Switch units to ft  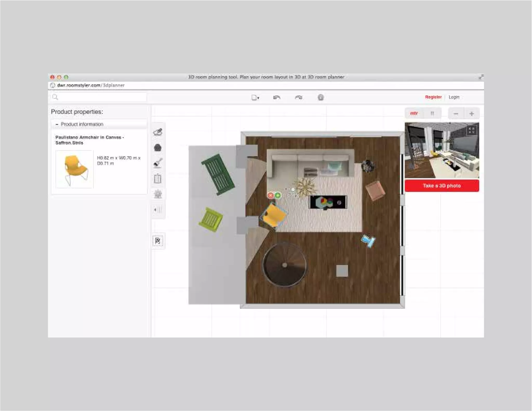pyautogui.click(x=432, y=114)
